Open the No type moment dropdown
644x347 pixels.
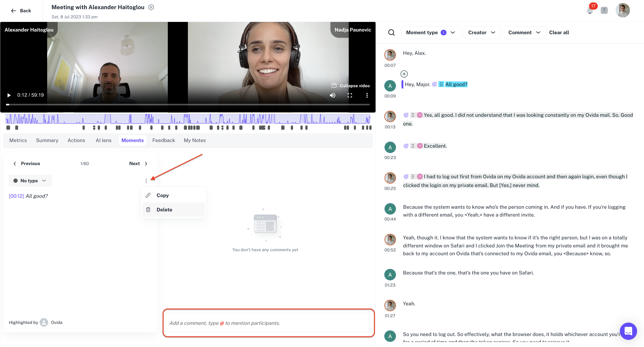[x=30, y=181]
